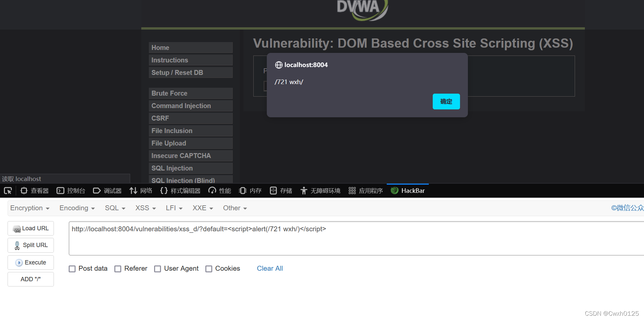Select CSRF in the sidebar
The height and width of the screenshot is (319, 644).
[x=191, y=118]
